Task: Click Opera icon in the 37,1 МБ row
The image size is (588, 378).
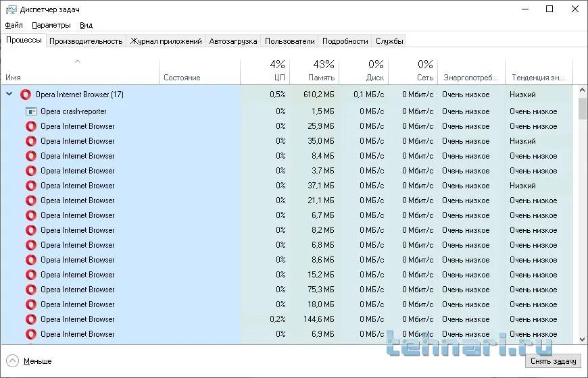Action: (31, 186)
